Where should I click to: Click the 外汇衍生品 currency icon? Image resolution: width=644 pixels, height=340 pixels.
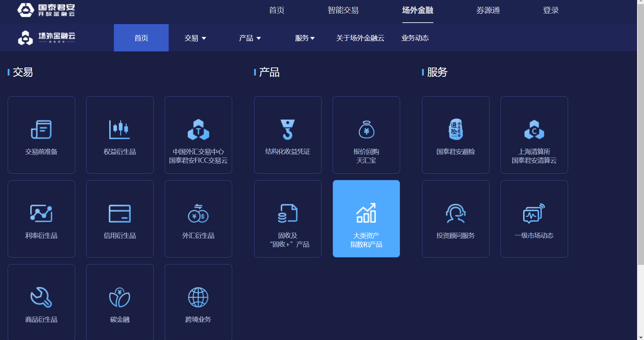198,213
